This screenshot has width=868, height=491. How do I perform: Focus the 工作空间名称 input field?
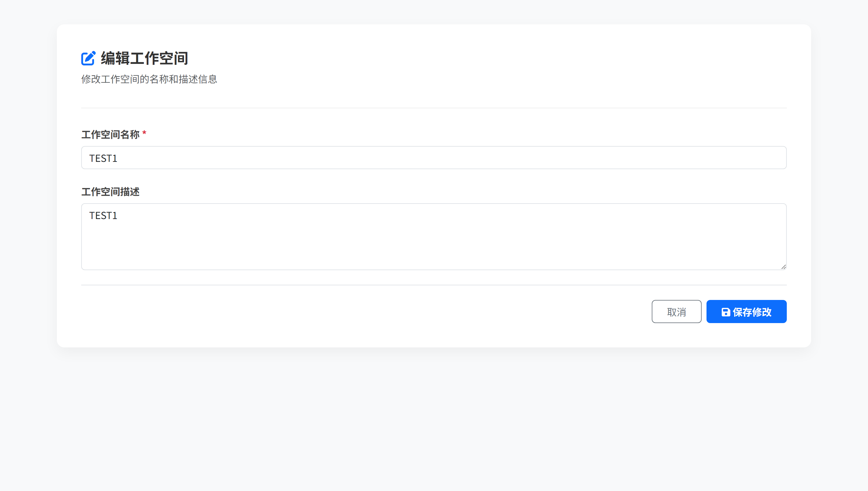(x=433, y=158)
